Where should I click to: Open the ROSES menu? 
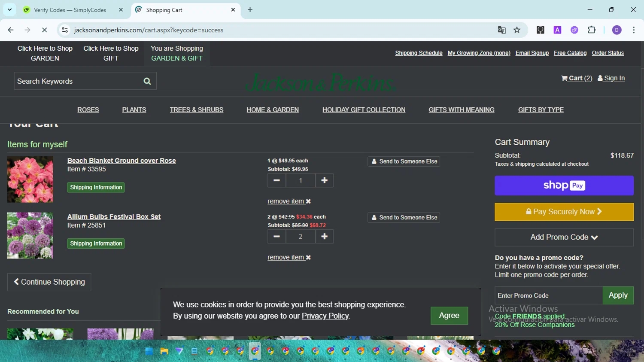click(x=88, y=110)
